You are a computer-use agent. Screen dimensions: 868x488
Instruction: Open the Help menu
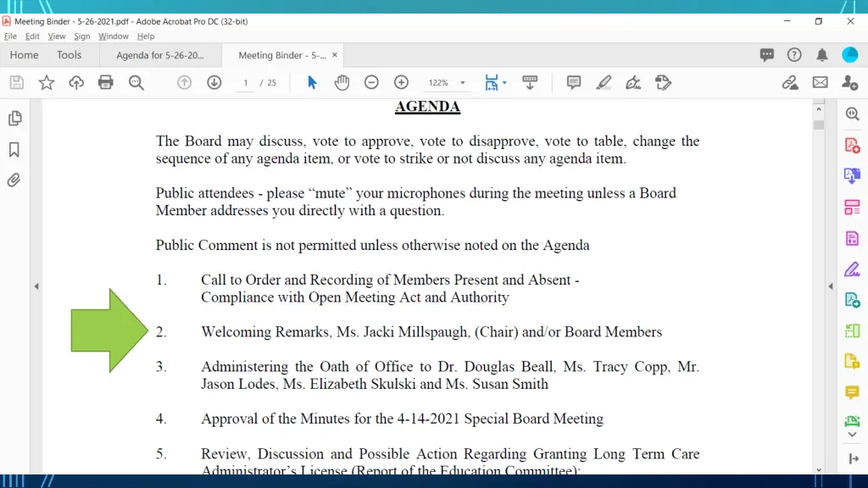pos(146,36)
